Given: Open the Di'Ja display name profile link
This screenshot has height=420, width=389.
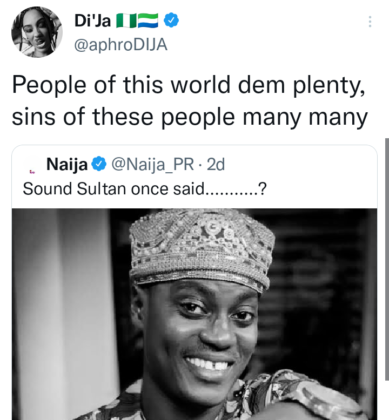Looking at the screenshot, I should click(x=93, y=21).
